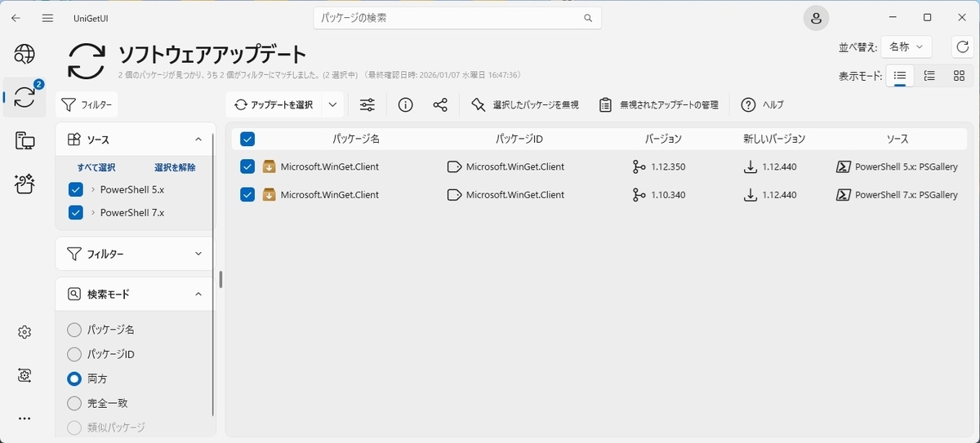Open installation options sliders icon
The image size is (980, 443).
tap(367, 104)
